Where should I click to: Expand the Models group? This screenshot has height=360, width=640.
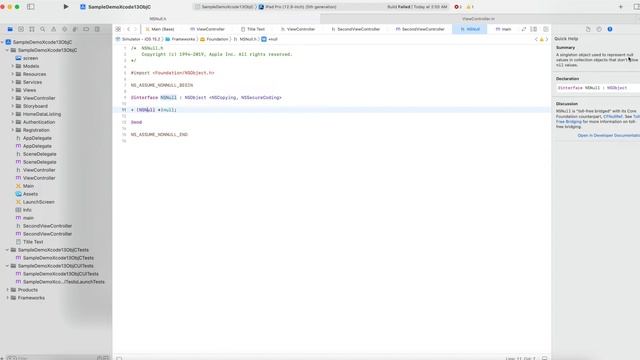coord(13,66)
